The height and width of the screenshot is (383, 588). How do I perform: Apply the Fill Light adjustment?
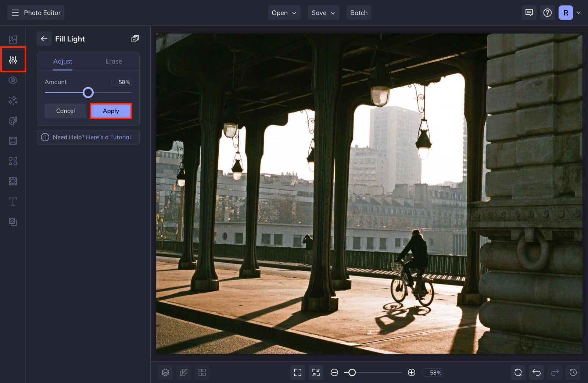pyautogui.click(x=111, y=111)
